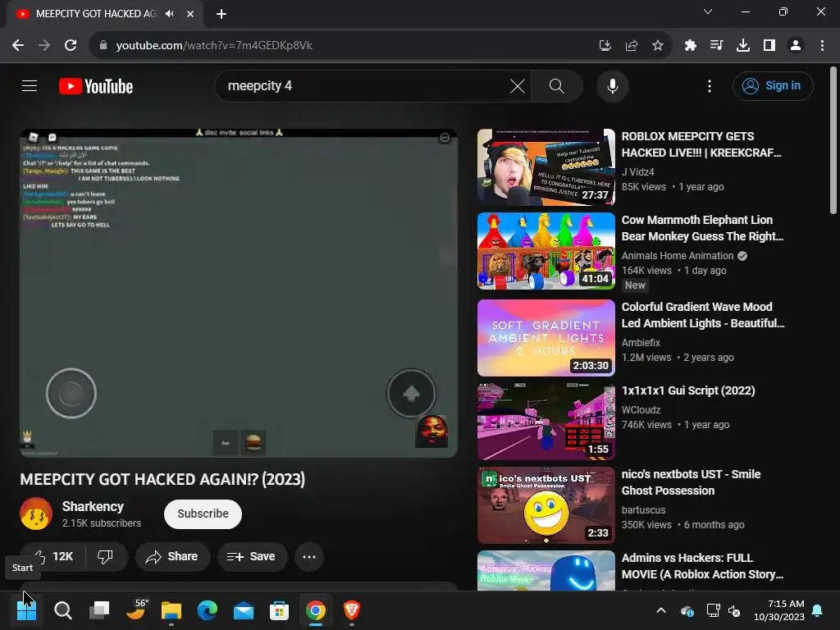Open the Chrome three-dot menu
840x630 pixels.
(822, 46)
